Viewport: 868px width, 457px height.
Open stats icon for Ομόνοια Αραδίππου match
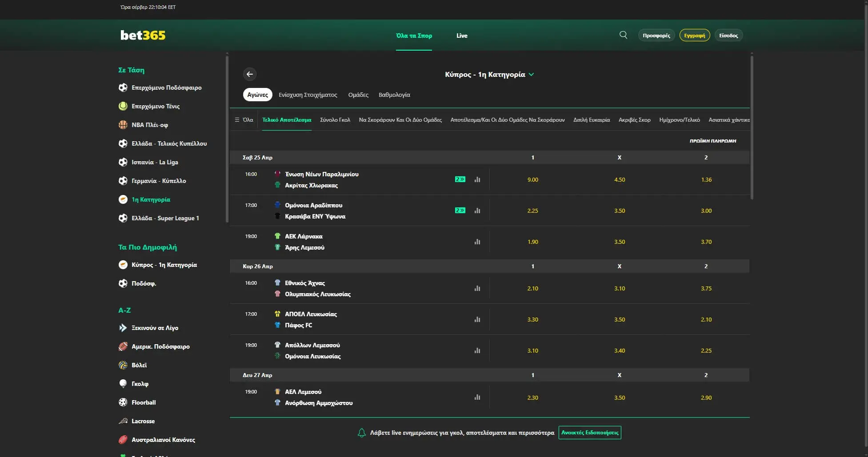pos(477,211)
